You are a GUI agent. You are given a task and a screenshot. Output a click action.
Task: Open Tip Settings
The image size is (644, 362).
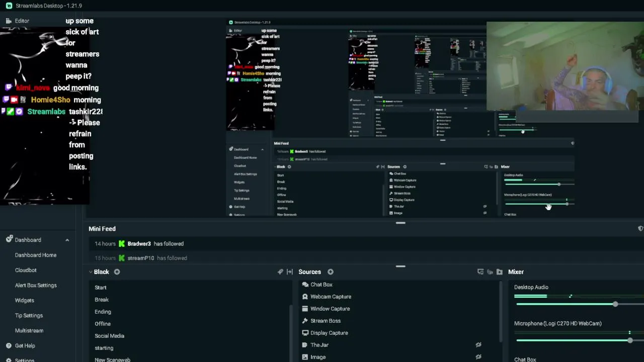click(29, 315)
